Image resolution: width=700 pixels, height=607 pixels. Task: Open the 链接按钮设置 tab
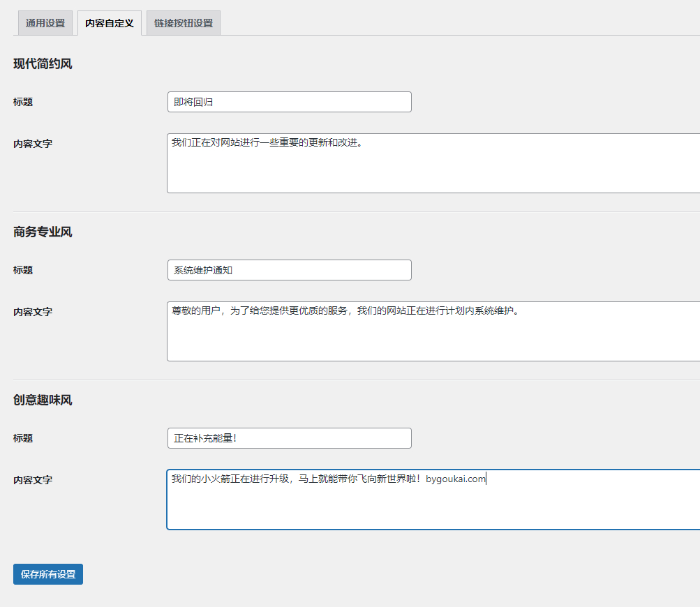184,23
